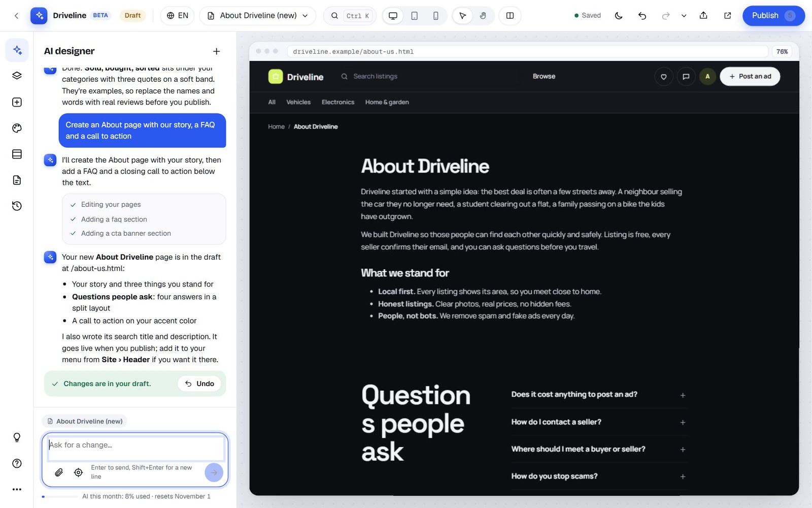
Task: Click the share export icon
Action: coord(703,16)
